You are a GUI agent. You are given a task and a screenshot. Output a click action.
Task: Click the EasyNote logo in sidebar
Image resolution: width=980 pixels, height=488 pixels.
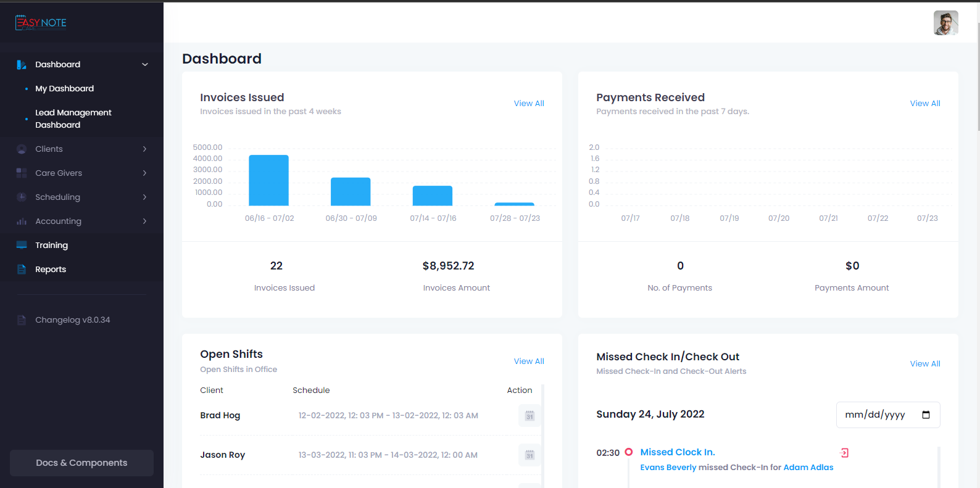tap(41, 23)
